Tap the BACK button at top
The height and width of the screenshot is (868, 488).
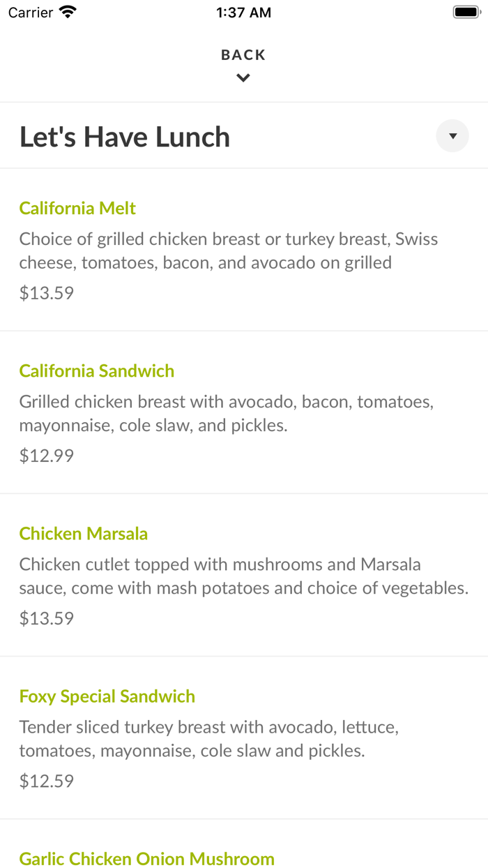[x=243, y=54]
